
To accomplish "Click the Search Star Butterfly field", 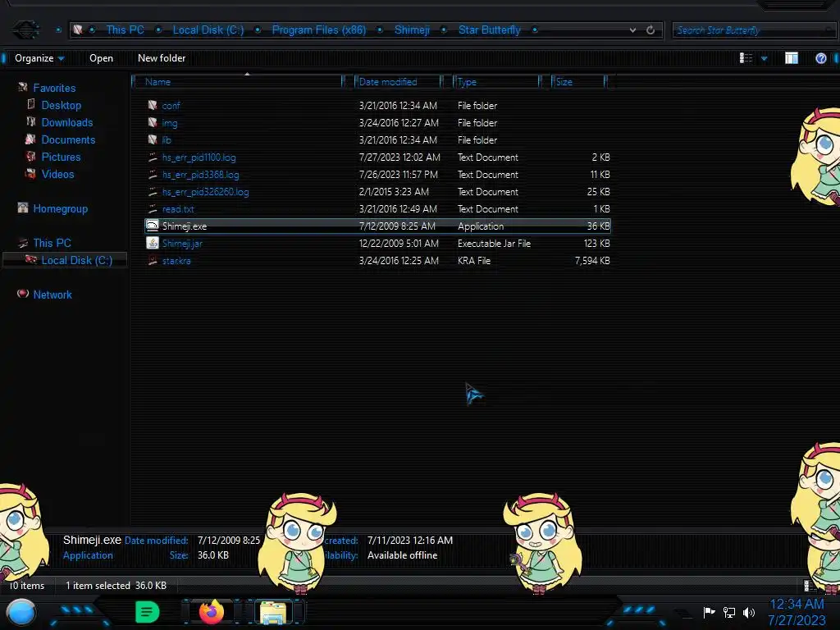I will (753, 30).
